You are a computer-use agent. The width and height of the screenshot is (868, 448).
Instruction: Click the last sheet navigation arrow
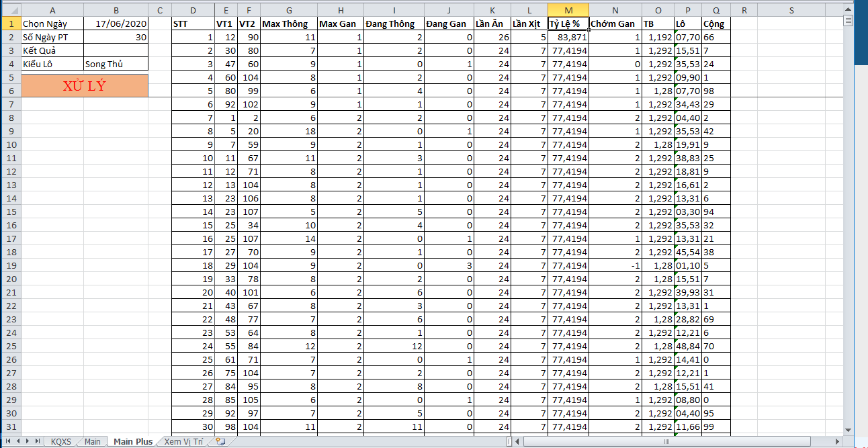pos(36,441)
